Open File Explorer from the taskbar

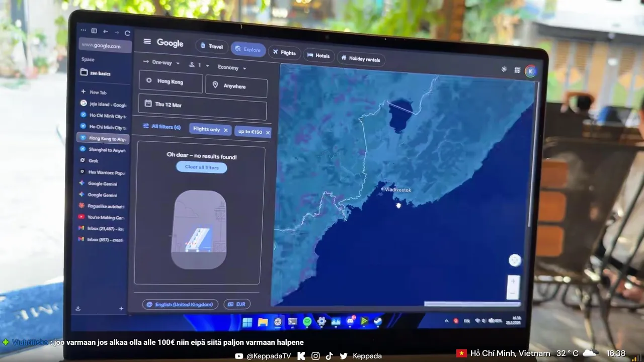tap(263, 322)
